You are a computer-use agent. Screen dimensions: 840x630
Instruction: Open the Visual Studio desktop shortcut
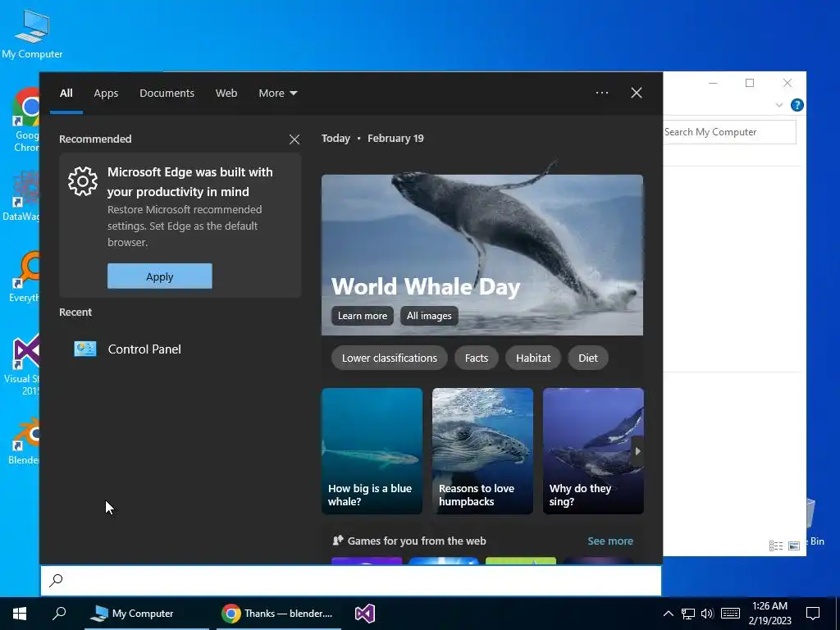click(24, 365)
